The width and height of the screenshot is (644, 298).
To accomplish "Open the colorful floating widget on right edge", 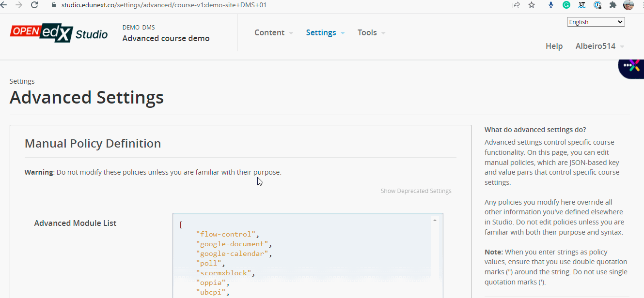I will [x=632, y=66].
